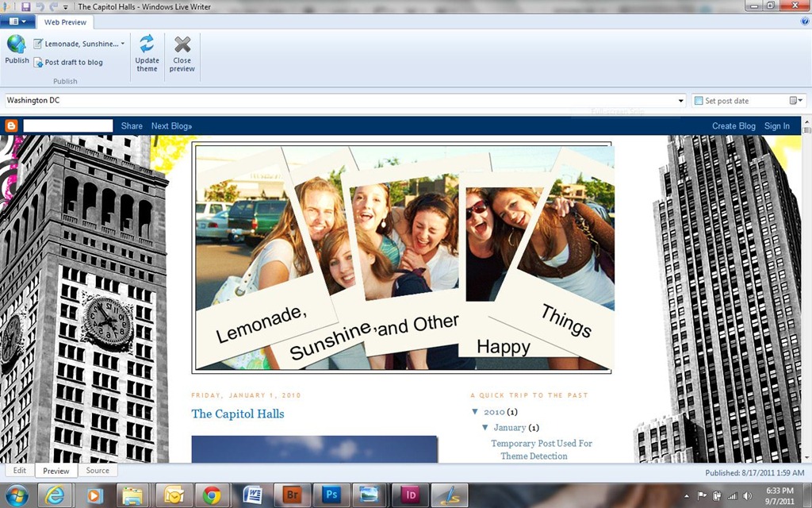The width and height of the screenshot is (812, 508).
Task: Open Google Chrome from the taskbar
Action: 211,495
